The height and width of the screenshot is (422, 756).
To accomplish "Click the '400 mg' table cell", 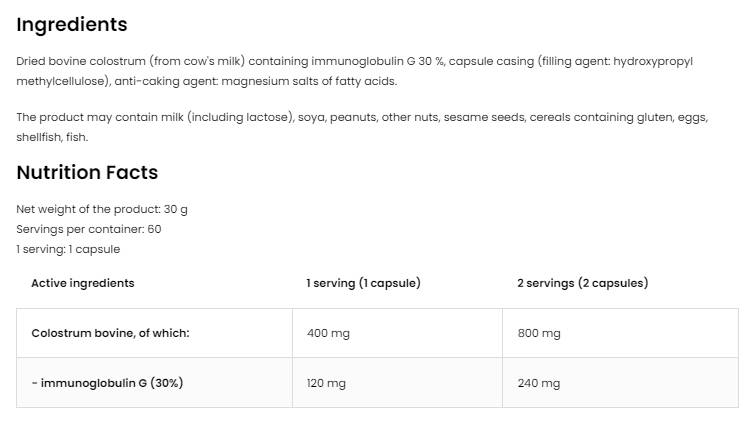I will tap(328, 333).
